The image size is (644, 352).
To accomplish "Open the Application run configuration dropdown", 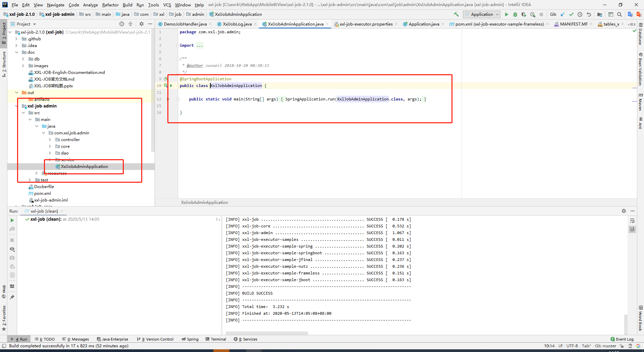I will tap(482, 14).
